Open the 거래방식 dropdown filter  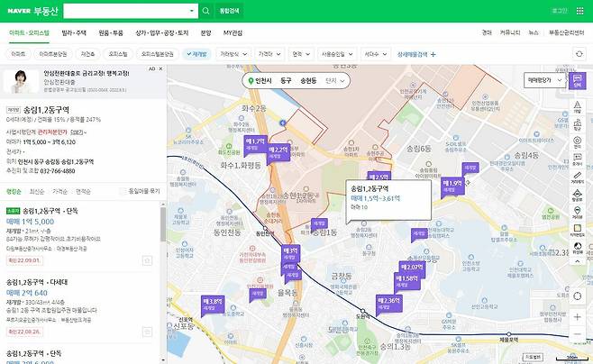233,54
